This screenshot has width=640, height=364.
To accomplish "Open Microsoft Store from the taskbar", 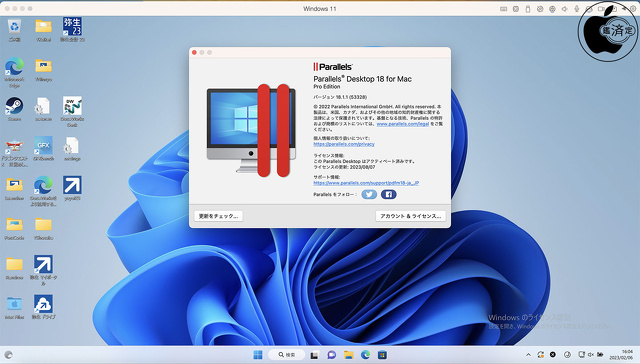I will [382, 355].
